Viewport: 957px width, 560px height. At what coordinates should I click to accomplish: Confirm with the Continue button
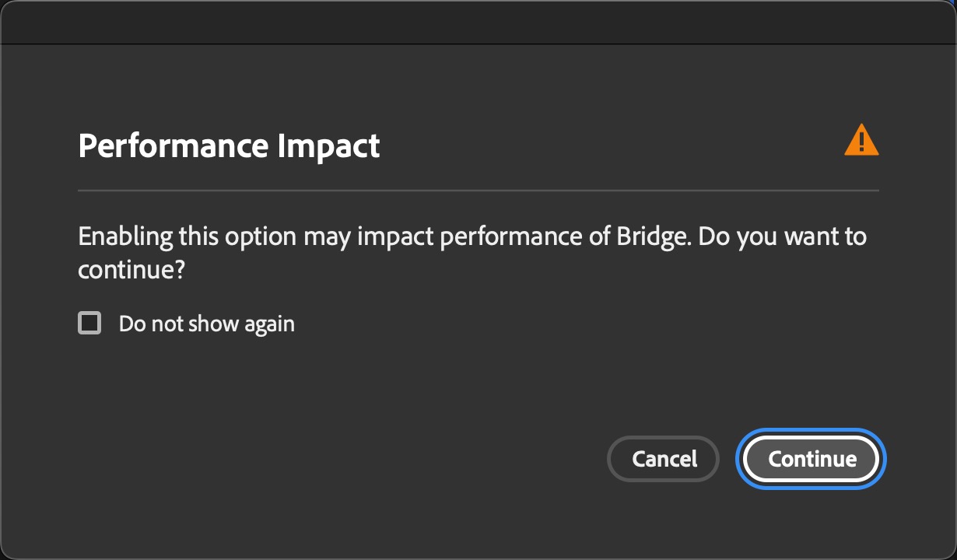(x=812, y=459)
